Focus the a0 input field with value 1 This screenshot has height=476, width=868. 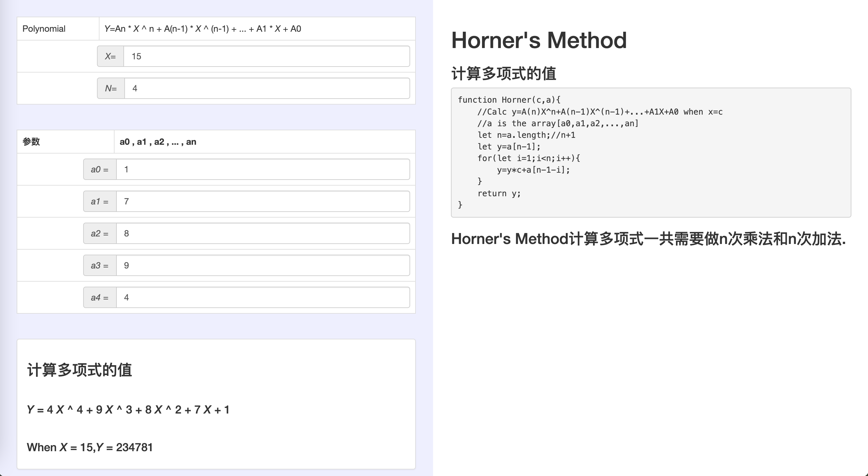[263, 169]
